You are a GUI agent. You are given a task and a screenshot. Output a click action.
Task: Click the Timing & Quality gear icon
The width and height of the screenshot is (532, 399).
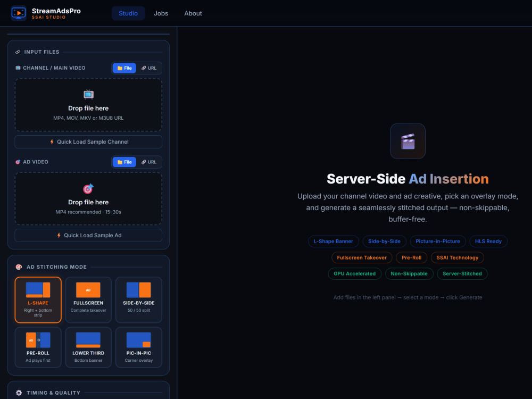(19, 393)
